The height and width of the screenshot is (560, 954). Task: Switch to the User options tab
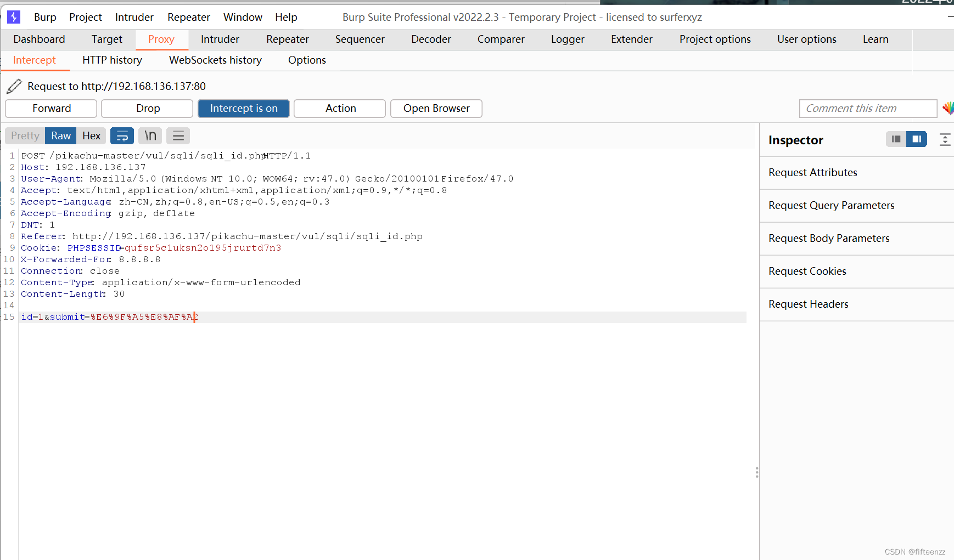(807, 39)
